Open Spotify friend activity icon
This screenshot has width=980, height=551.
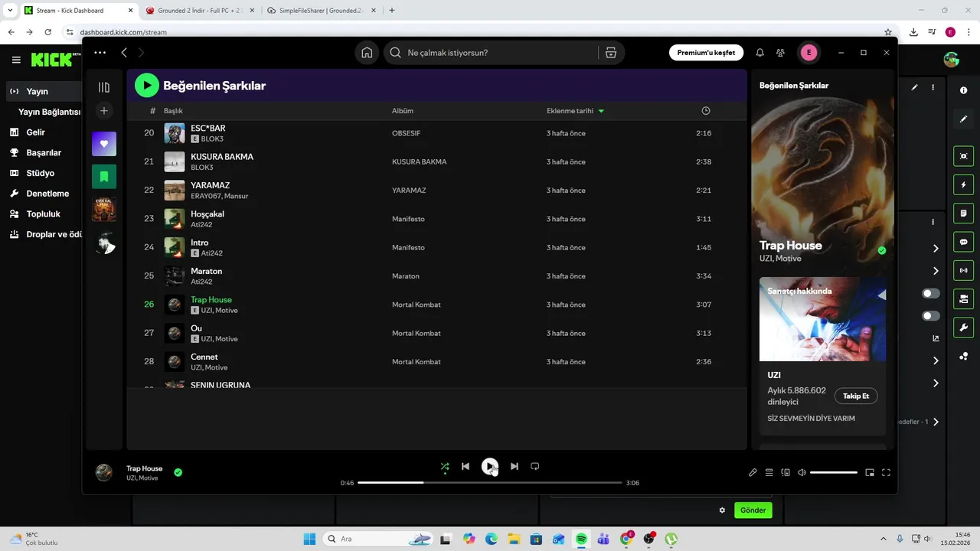click(780, 53)
